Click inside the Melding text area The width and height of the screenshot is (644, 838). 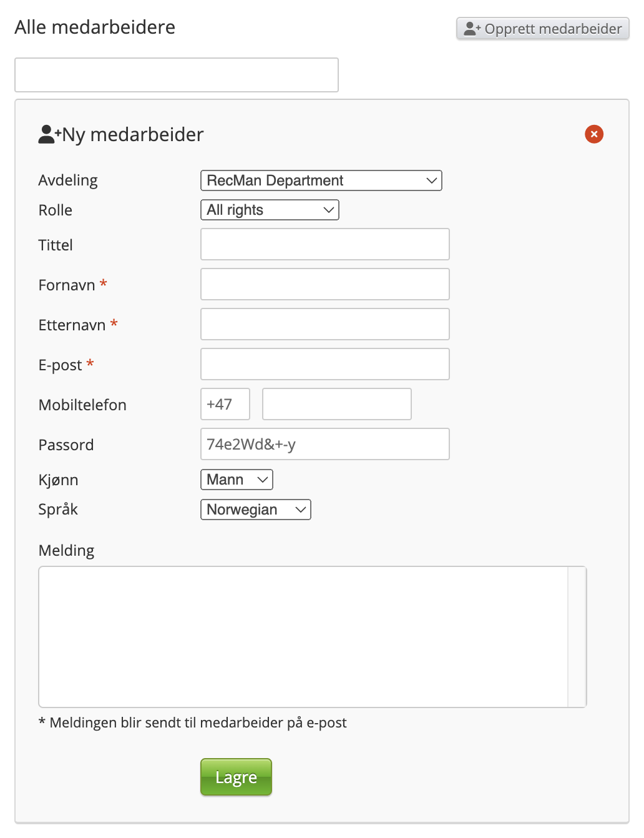[303, 636]
